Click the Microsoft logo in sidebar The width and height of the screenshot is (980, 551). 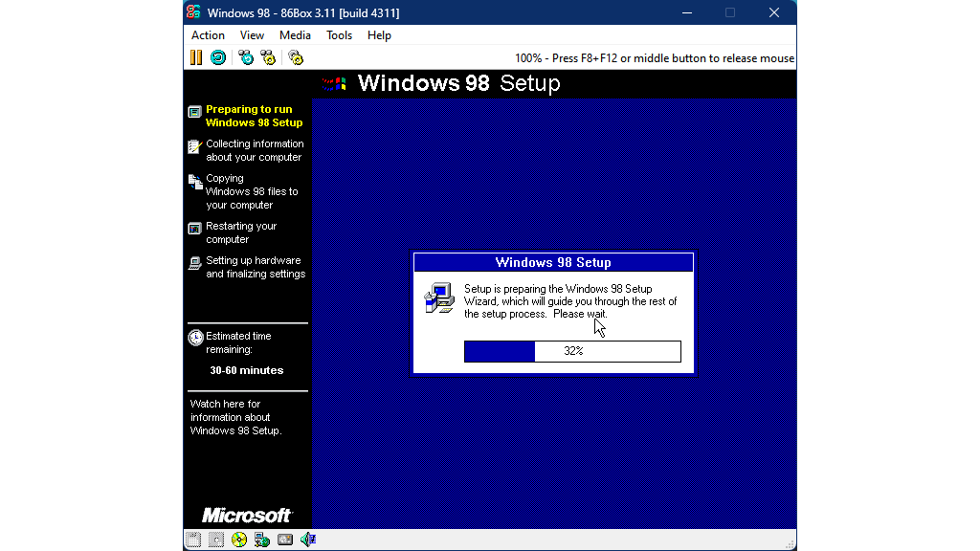pos(247,516)
